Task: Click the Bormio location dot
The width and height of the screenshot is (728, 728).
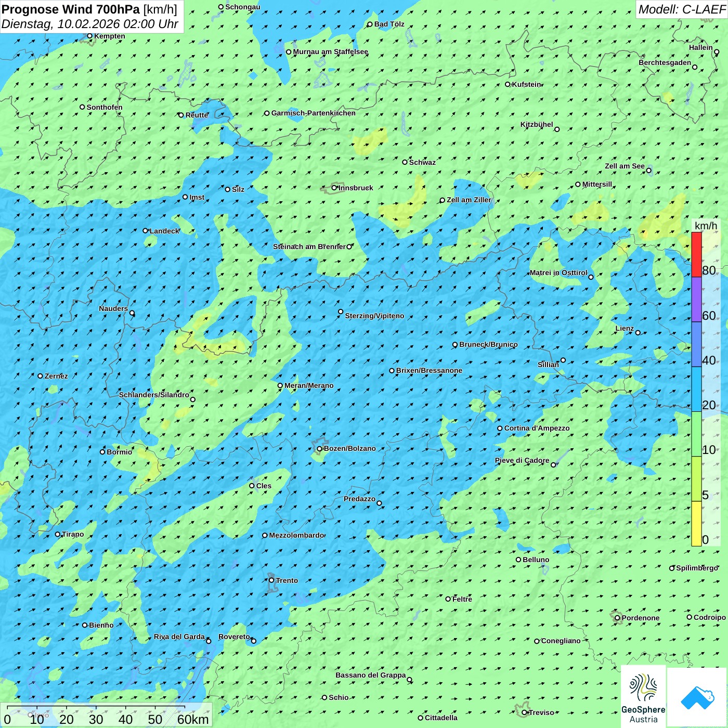Action: tap(102, 452)
